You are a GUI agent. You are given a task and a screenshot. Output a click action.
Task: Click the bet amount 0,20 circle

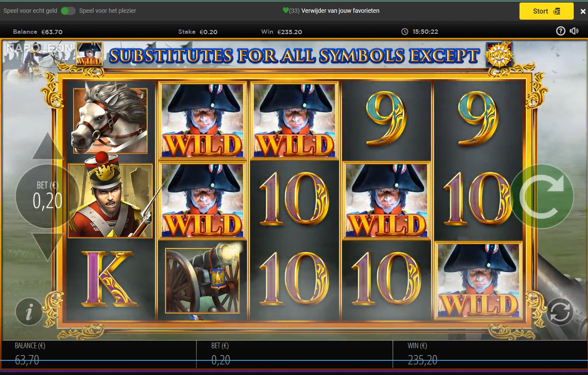(x=47, y=196)
